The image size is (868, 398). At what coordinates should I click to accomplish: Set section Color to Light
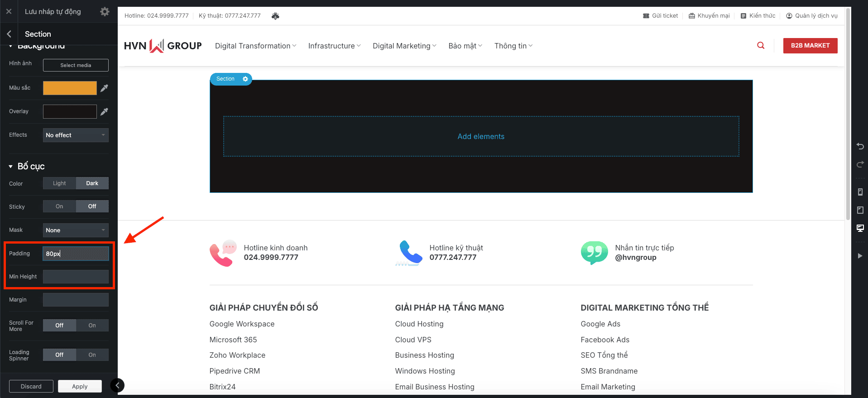(59, 183)
